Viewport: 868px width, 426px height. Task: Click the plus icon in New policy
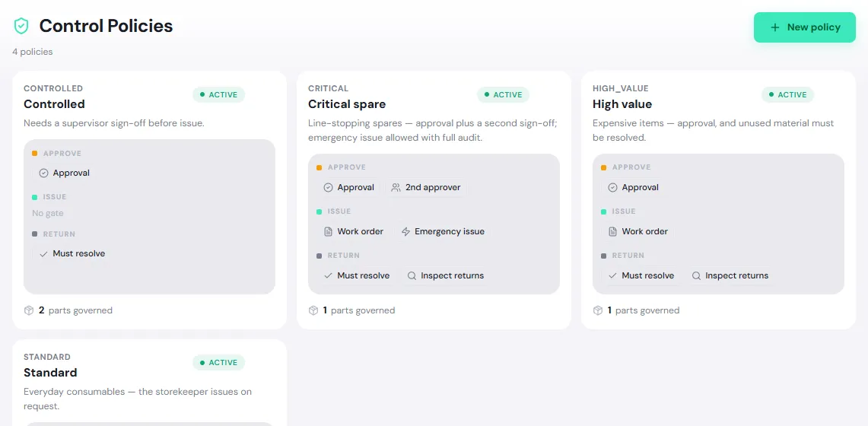775,27
